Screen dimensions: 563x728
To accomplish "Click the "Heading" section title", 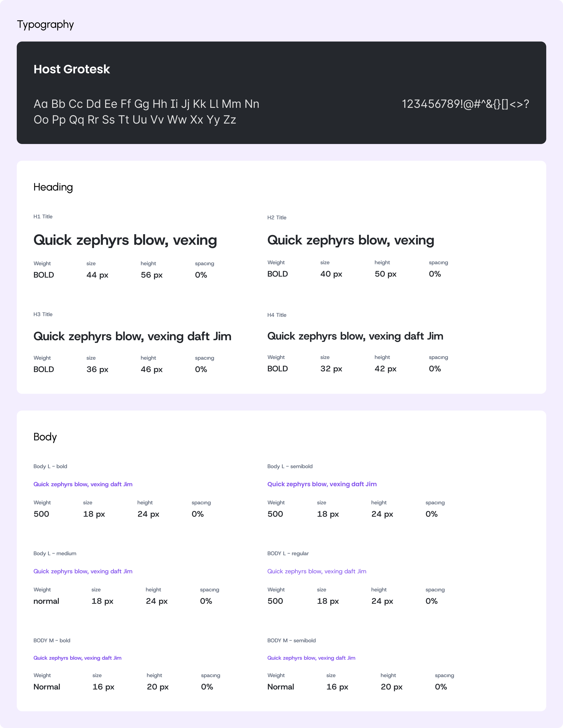I will (x=53, y=187).
